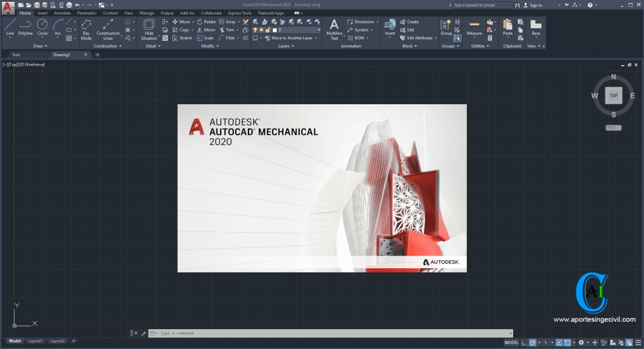Choose the Construction Lines tool
The width and height of the screenshot is (644, 349).
108,29
